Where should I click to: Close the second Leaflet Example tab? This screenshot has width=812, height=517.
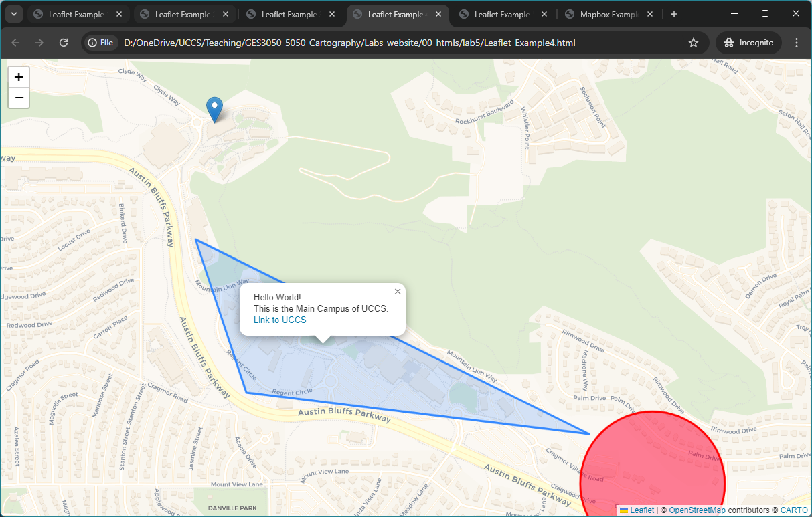(225, 14)
